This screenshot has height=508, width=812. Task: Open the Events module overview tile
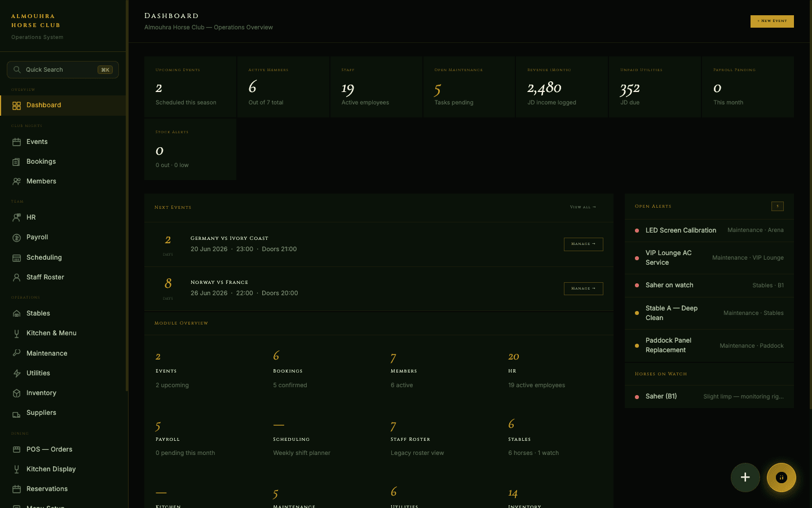tap(203, 370)
